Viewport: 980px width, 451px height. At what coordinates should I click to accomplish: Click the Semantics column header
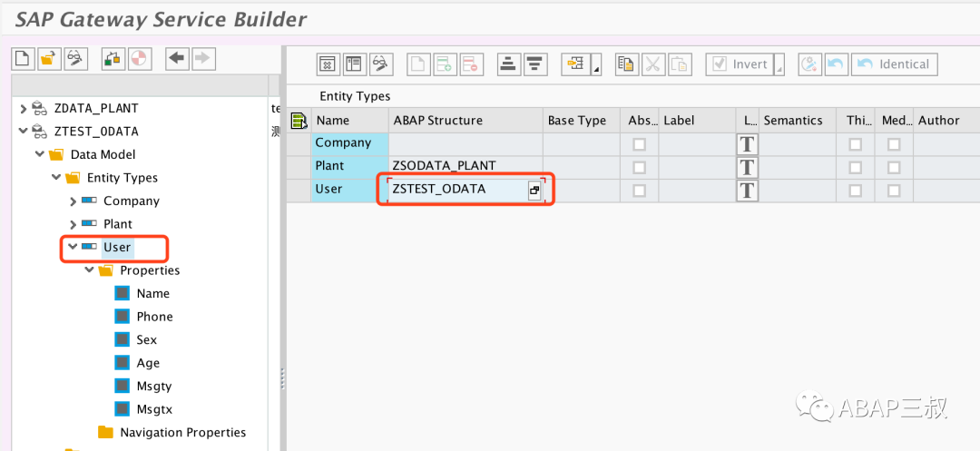pos(798,120)
